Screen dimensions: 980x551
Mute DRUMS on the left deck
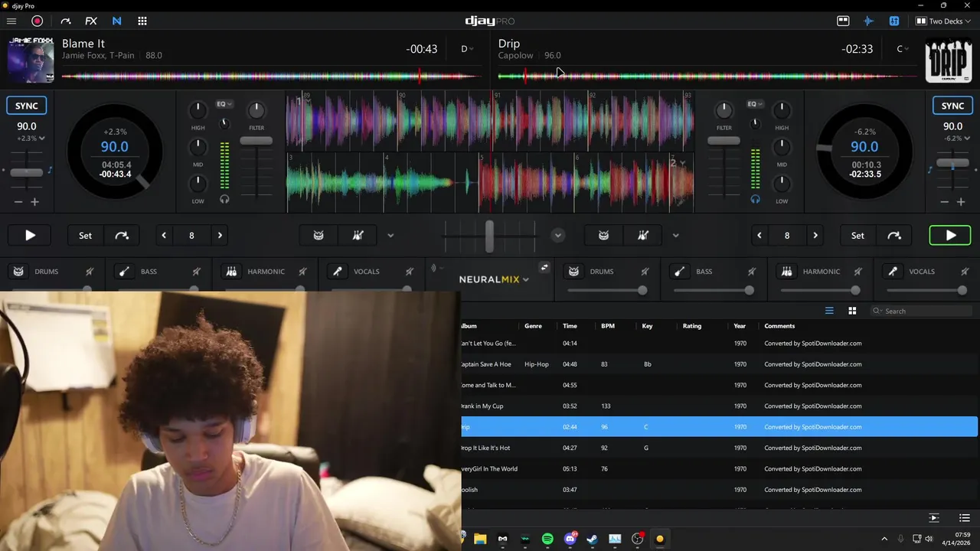[x=90, y=272]
